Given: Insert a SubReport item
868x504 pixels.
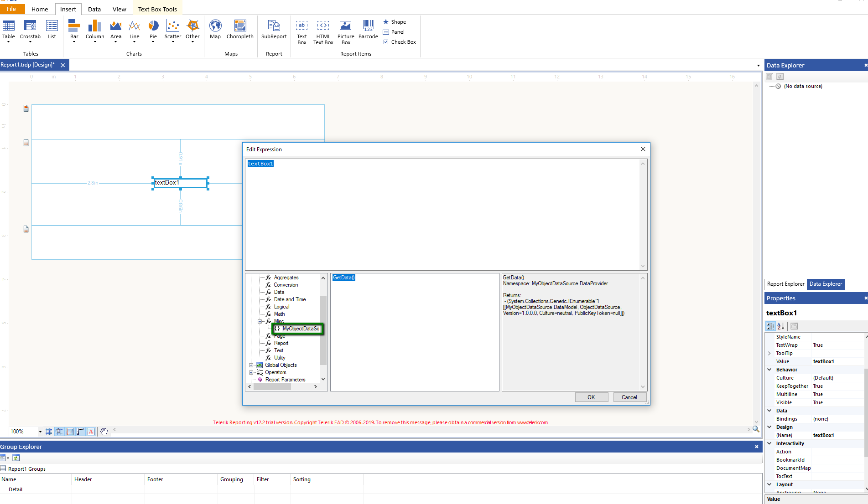Looking at the screenshot, I should pos(274,30).
